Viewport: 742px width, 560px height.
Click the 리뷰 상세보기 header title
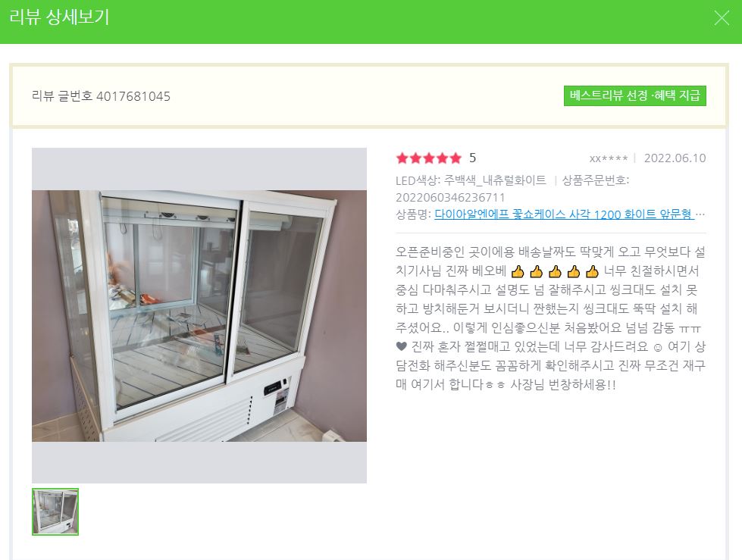tap(60, 17)
